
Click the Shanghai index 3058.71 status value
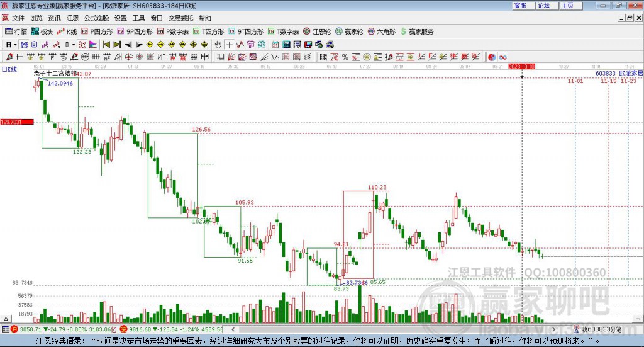[31, 329]
